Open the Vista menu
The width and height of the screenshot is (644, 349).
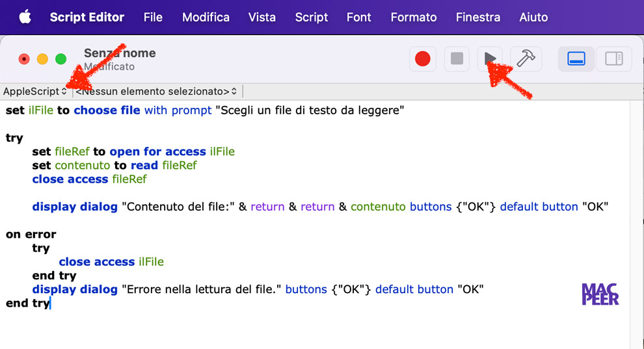click(262, 18)
